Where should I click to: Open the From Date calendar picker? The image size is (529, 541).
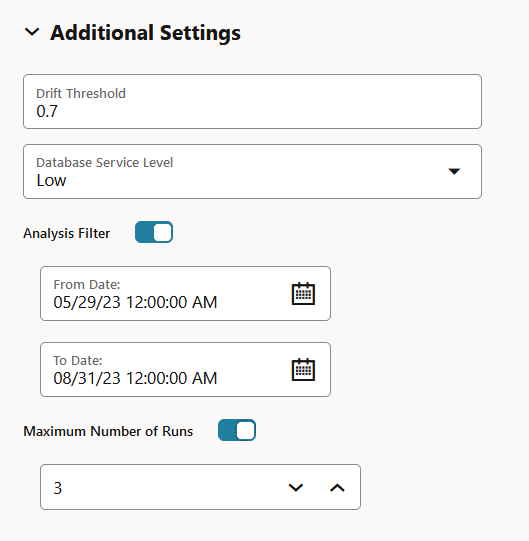(303, 294)
